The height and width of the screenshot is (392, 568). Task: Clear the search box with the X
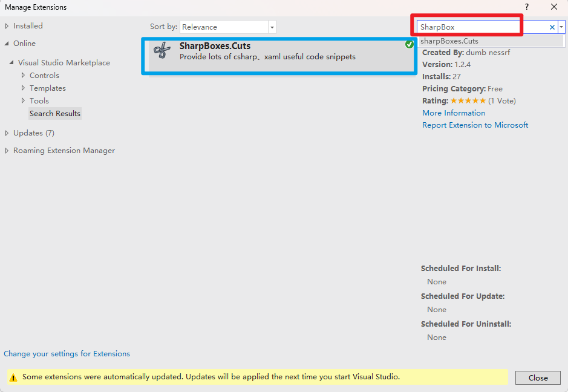pos(552,27)
